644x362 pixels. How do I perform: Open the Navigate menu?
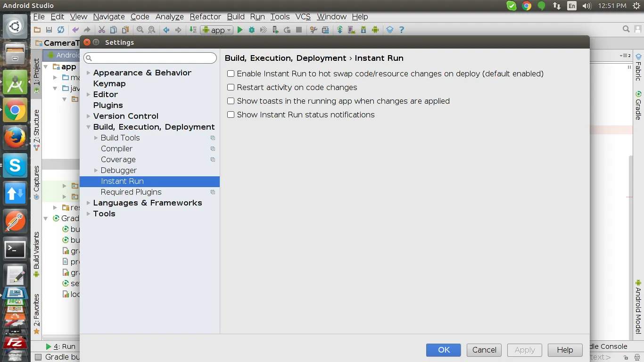(x=109, y=16)
